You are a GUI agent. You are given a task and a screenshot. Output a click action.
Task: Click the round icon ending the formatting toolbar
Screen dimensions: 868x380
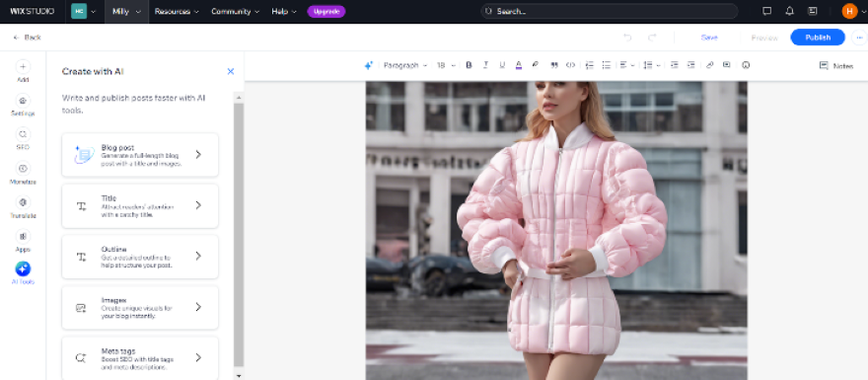tap(746, 65)
